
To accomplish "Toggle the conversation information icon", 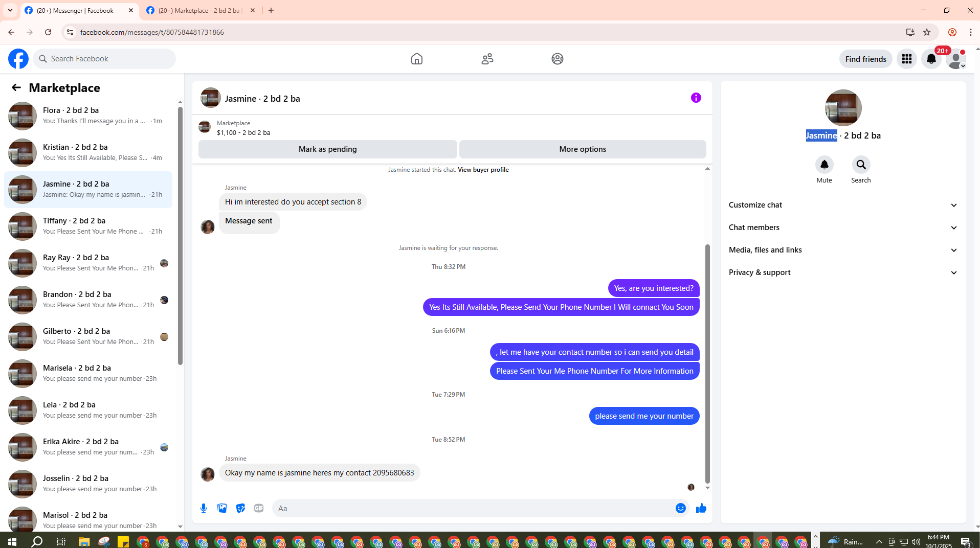I will pos(696,98).
